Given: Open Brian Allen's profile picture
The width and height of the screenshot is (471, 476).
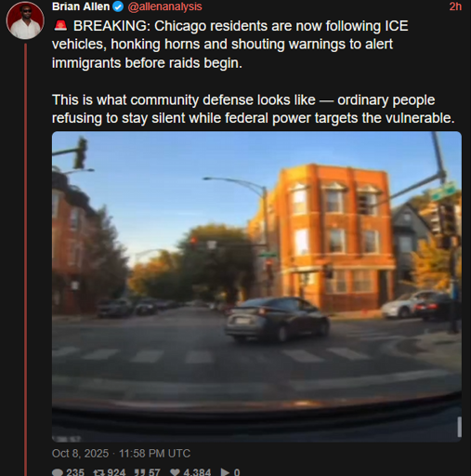Looking at the screenshot, I should (25, 20).
